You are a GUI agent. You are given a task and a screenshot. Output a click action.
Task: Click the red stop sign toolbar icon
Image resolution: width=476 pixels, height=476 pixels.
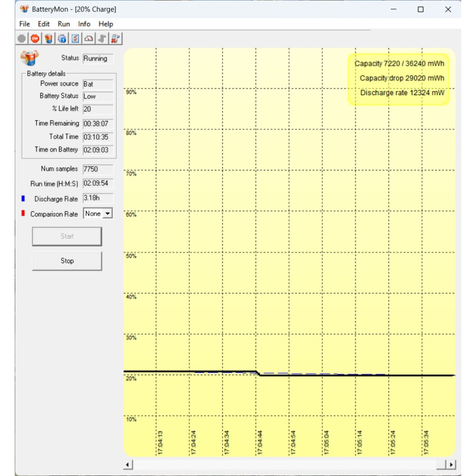35,39
